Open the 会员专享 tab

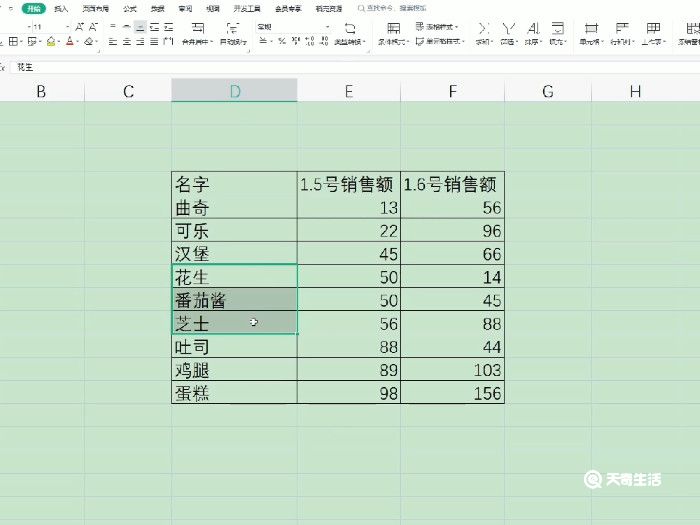click(x=288, y=8)
